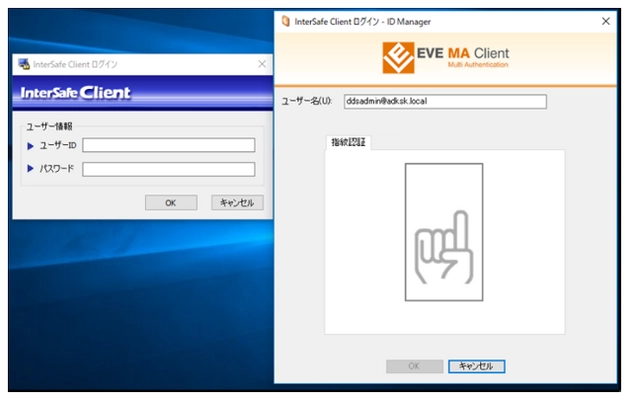The width and height of the screenshot is (631, 400).
Task: Click the InterSafe Client banner logo
Action: [x=75, y=93]
